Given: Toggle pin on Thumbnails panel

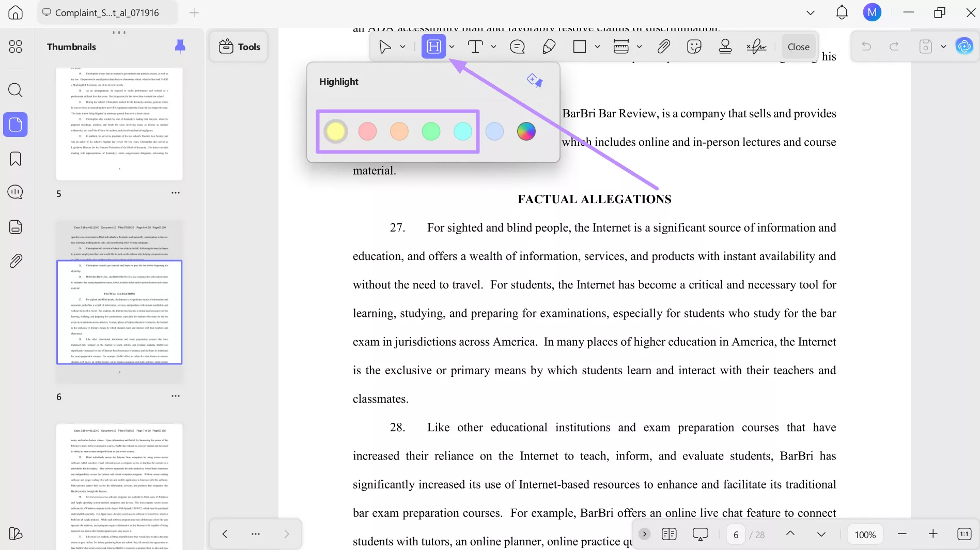Looking at the screenshot, I should coord(180,47).
